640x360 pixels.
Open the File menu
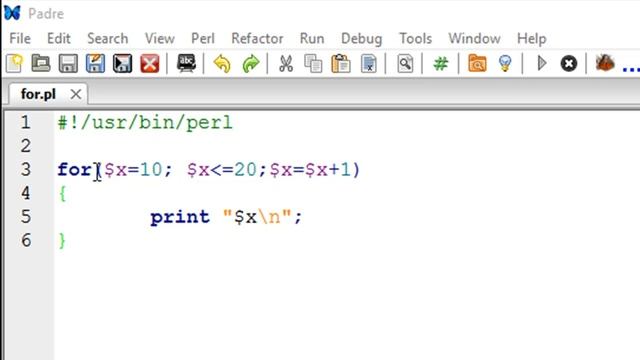[20, 38]
